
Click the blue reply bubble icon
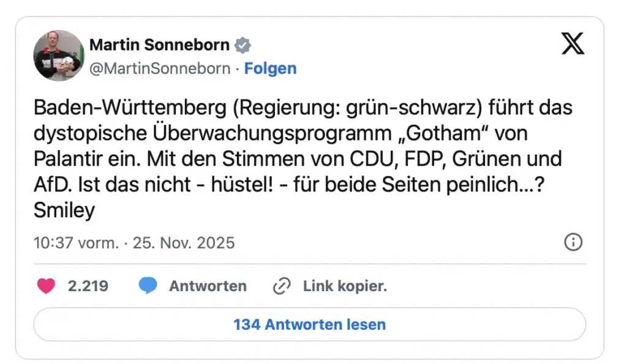[148, 286]
